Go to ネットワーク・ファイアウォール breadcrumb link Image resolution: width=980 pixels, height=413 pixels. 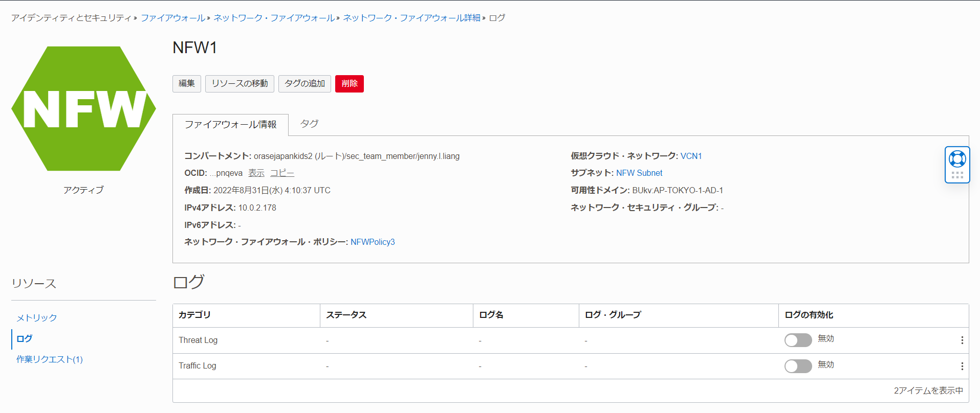tap(274, 18)
